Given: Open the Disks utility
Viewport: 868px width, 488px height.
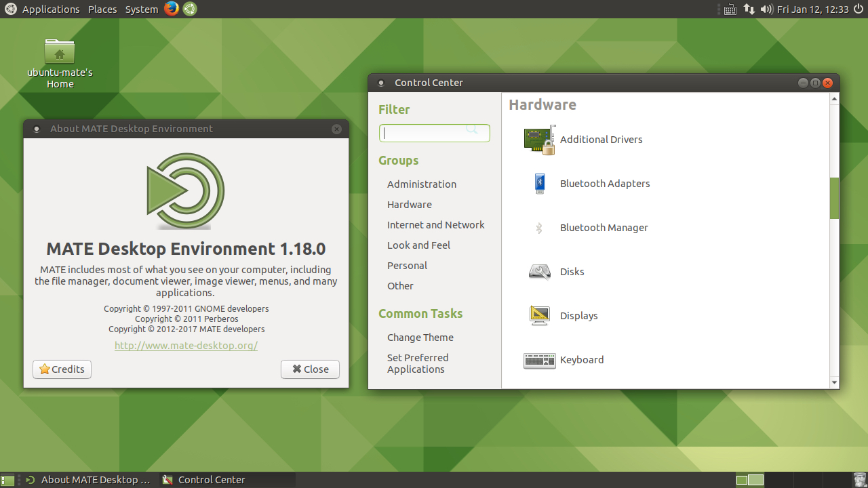Looking at the screenshot, I should pos(572,272).
